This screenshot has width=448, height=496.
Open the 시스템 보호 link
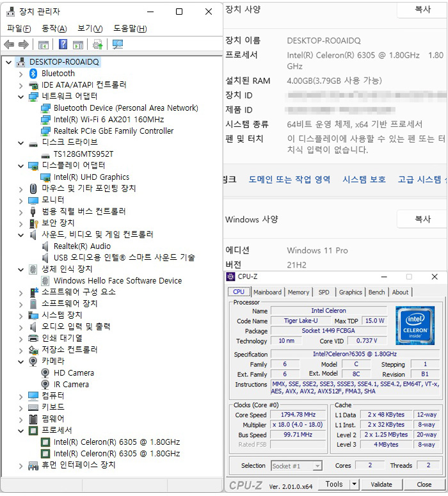364,179
